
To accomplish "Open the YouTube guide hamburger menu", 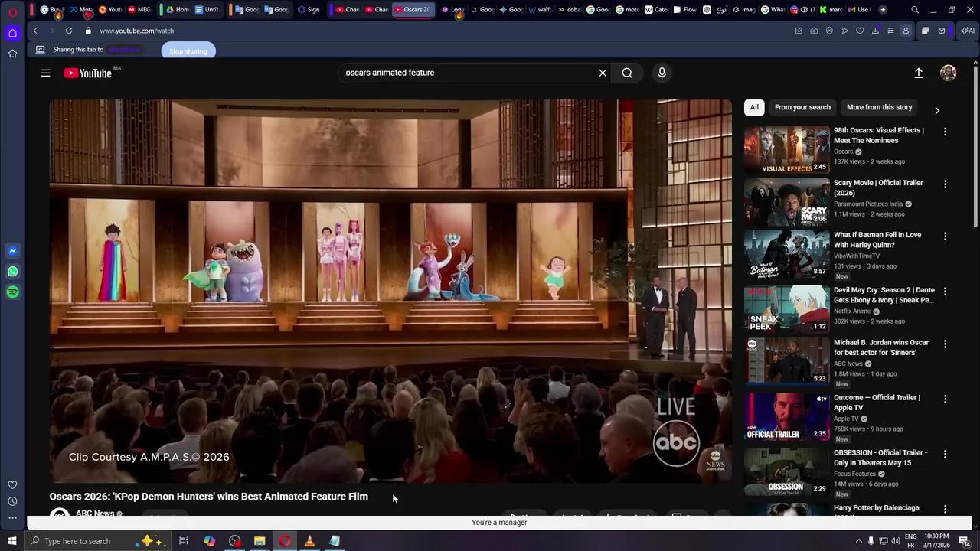I will (x=45, y=73).
